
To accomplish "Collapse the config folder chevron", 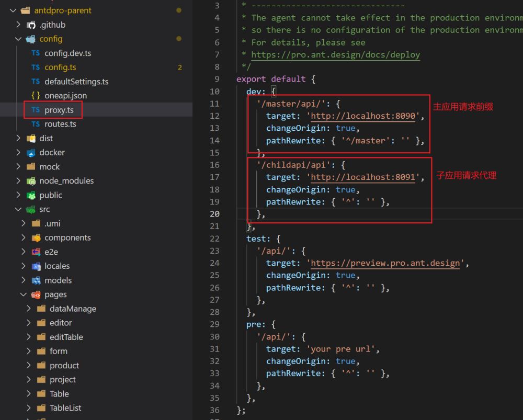I will click(x=18, y=39).
